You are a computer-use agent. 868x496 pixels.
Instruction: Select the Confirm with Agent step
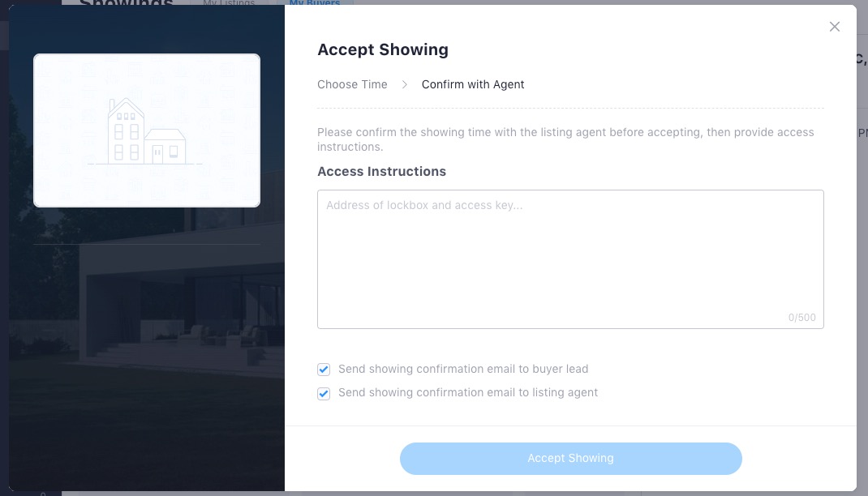pyautogui.click(x=473, y=84)
